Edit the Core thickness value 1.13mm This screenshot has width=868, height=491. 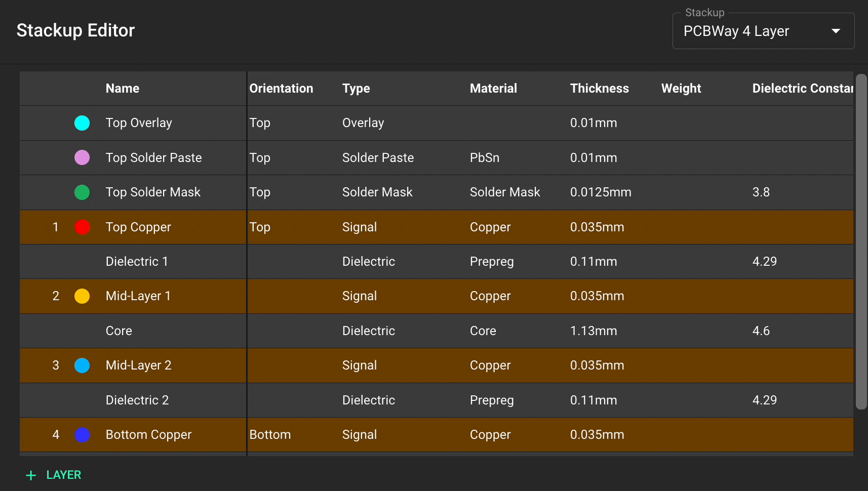click(x=594, y=331)
